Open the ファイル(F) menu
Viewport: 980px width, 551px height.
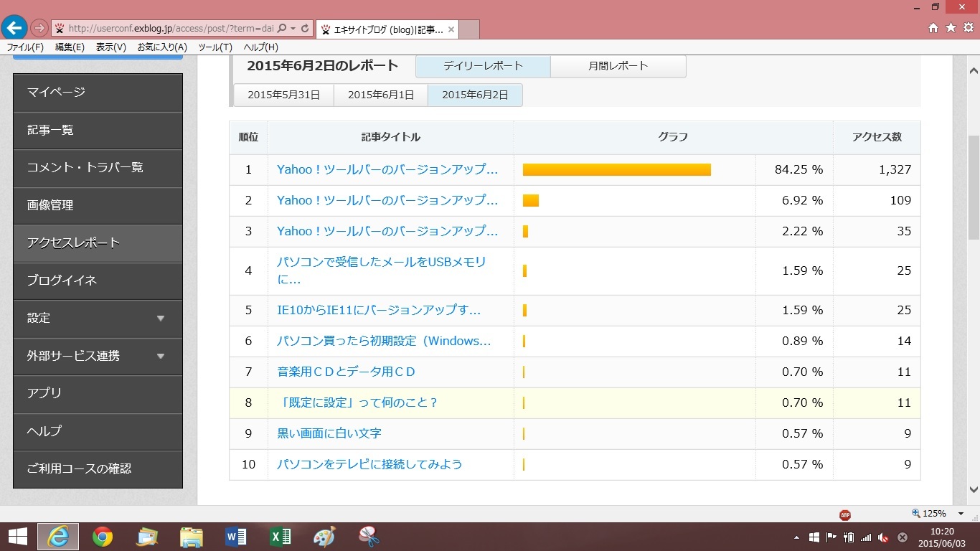(x=25, y=47)
